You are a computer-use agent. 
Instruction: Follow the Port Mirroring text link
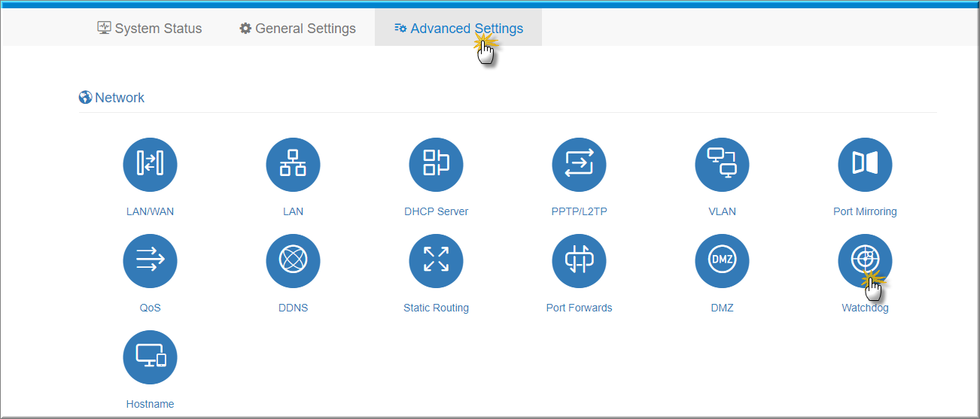pos(865,211)
